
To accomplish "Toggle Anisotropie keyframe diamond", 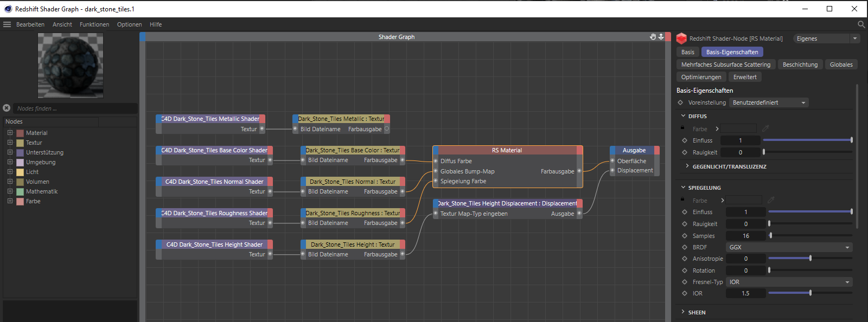I will coord(685,259).
